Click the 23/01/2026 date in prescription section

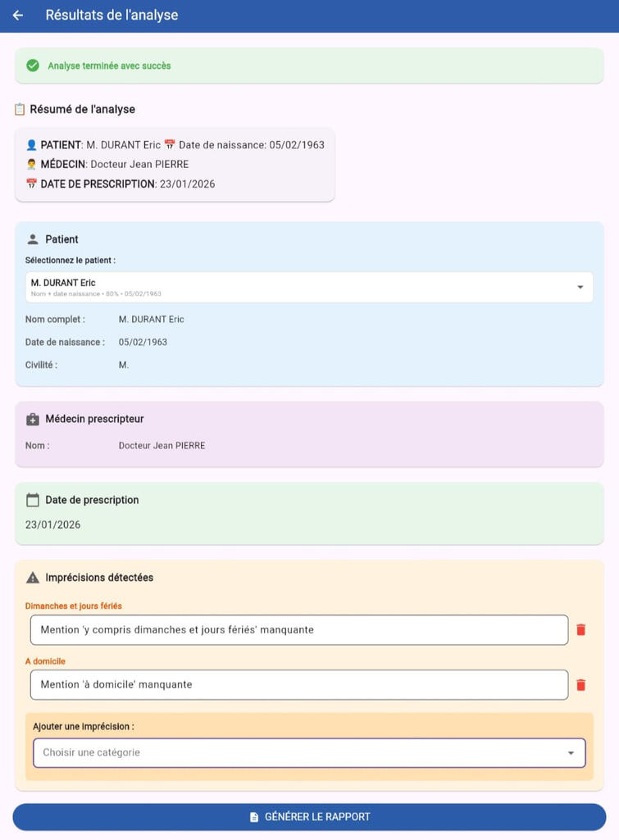[53, 524]
